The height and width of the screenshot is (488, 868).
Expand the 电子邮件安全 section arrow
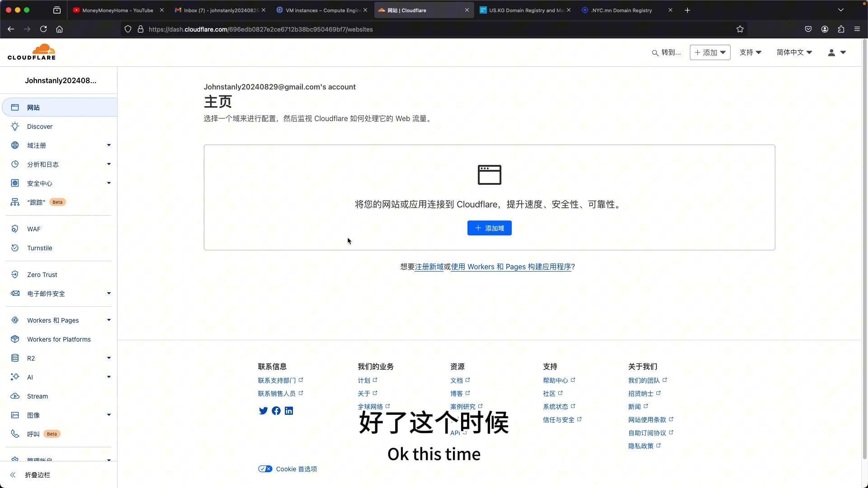click(109, 293)
